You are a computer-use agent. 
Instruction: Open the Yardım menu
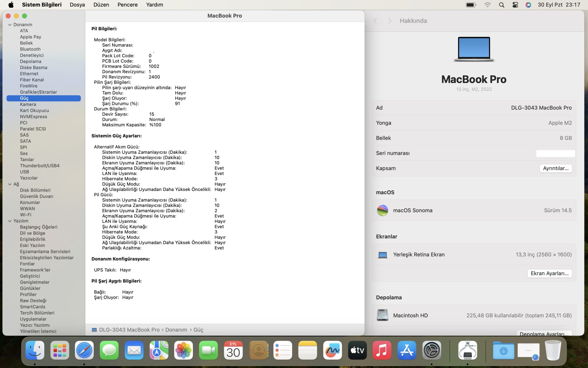pyautogui.click(x=155, y=5)
